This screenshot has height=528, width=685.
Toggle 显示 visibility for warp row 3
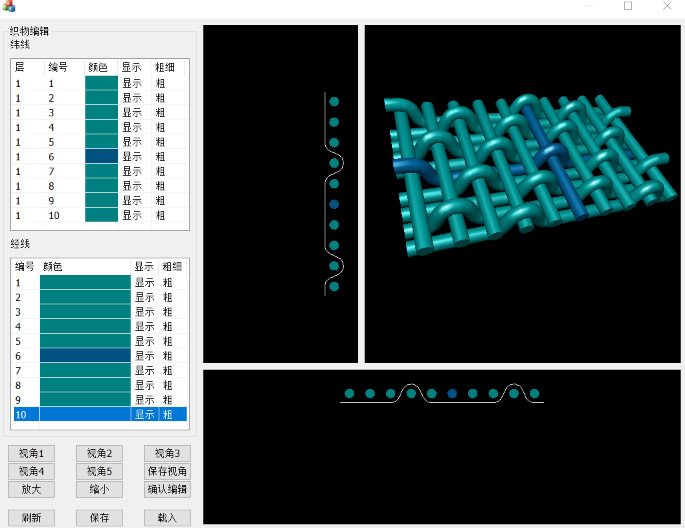point(145,312)
